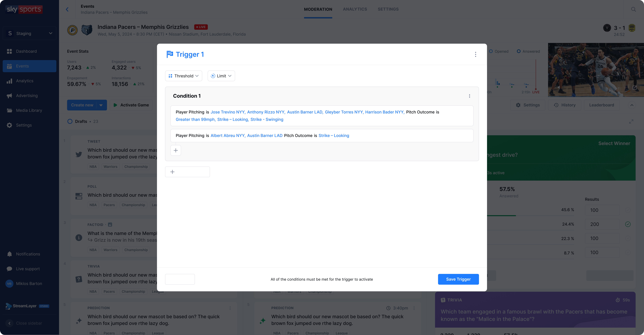The width and height of the screenshot is (644, 335).
Task: Expand the Threshold dropdown
Action: [x=183, y=76]
